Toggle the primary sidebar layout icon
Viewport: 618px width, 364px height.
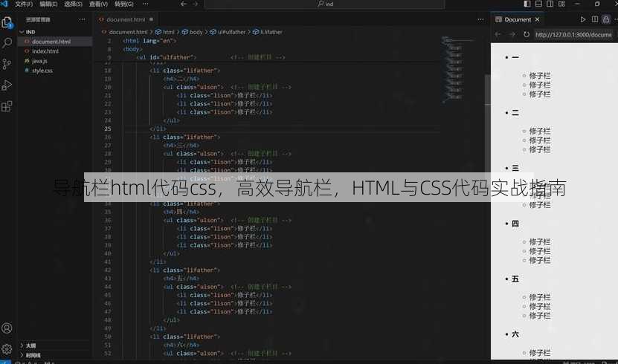point(527,4)
